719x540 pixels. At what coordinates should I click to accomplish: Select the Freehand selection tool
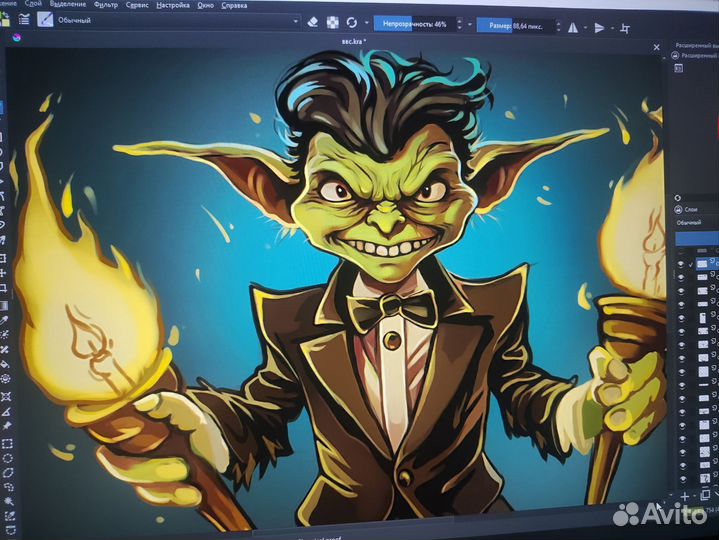9,487
